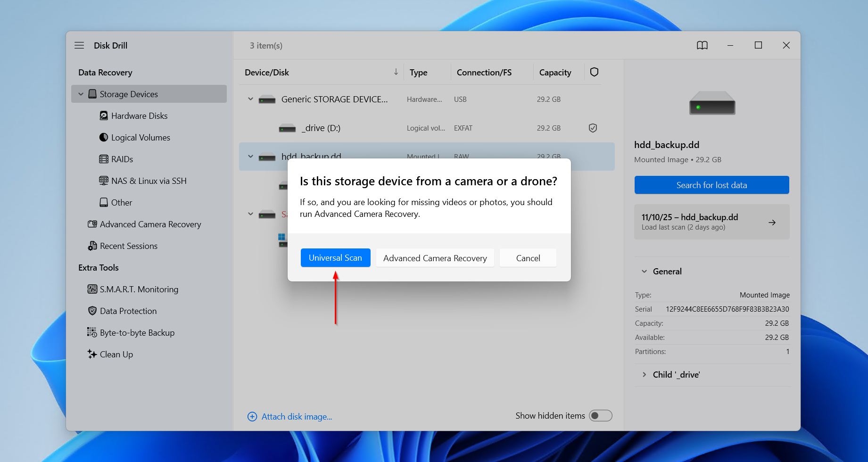This screenshot has width=868, height=462.
Task: Expand the Child '_drive' section
Action: (x=644, y=374)
